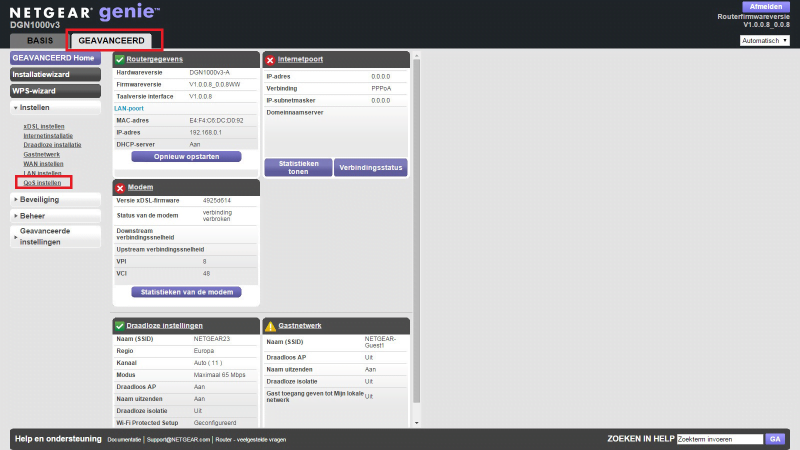Open the Internetpoort panel title link
The height and width of the screenshot is (450, 800).
pos(300,59)
